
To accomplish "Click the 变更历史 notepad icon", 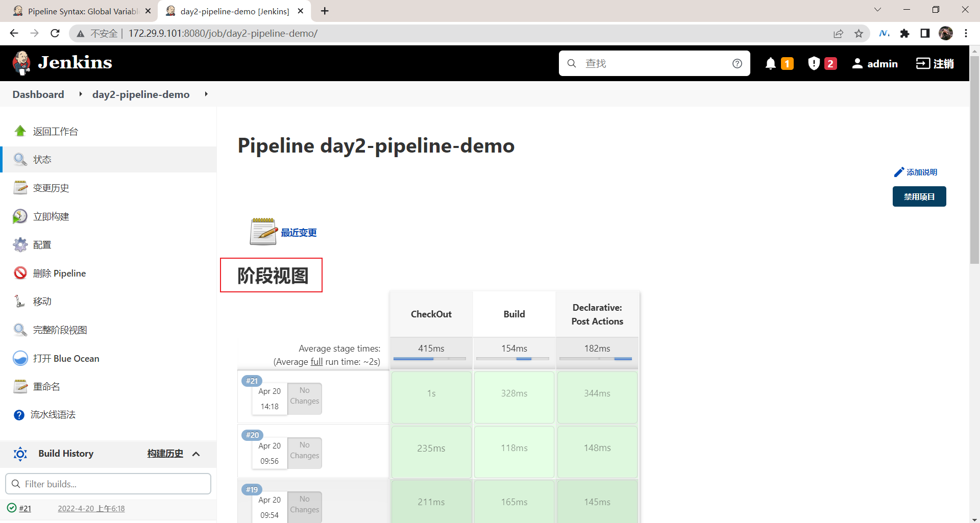I will (20, 188).
